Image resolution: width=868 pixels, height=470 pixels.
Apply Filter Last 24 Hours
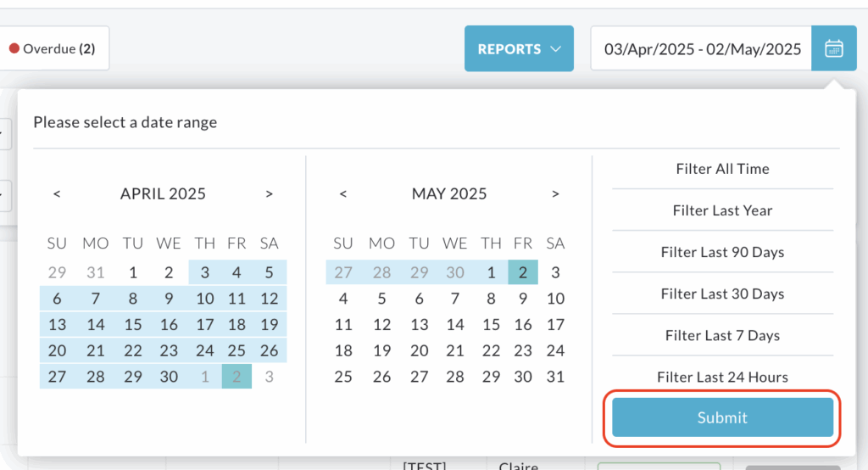[x=722, y=377]
